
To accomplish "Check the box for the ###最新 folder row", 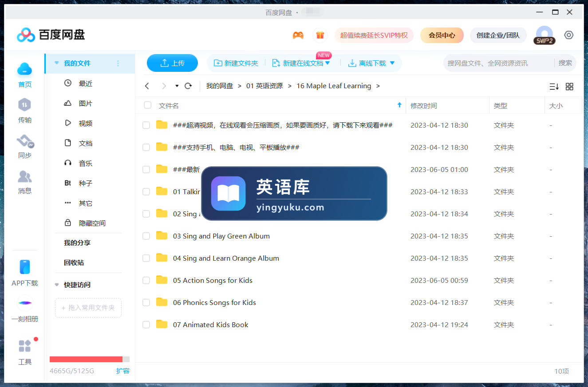I will pos(146,170).
